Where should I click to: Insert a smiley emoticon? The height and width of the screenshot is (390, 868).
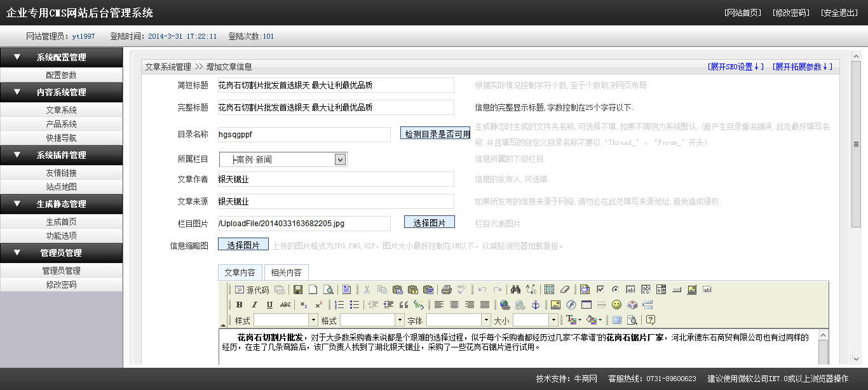(616, 305)
